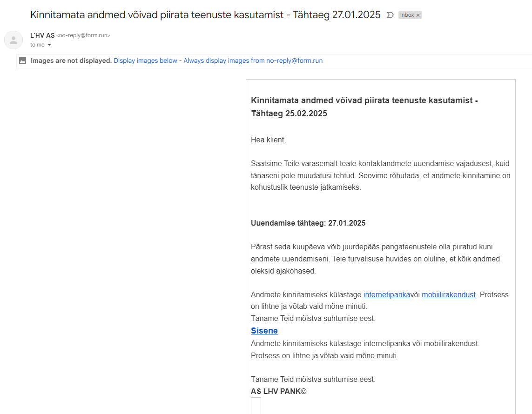532x414 pixels.
Task: Click the sender avatar icon
Action: [x=13, y=40]
